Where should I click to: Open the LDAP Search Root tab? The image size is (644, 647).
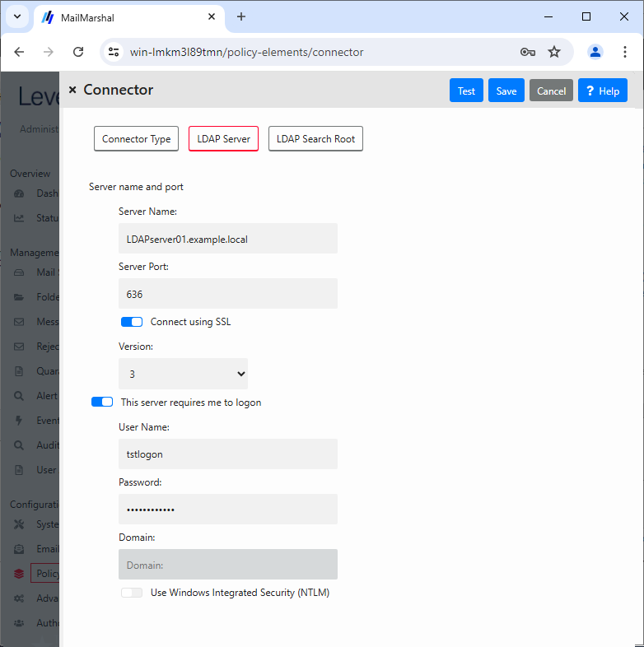pyautogui.click(x=315, y=138)
